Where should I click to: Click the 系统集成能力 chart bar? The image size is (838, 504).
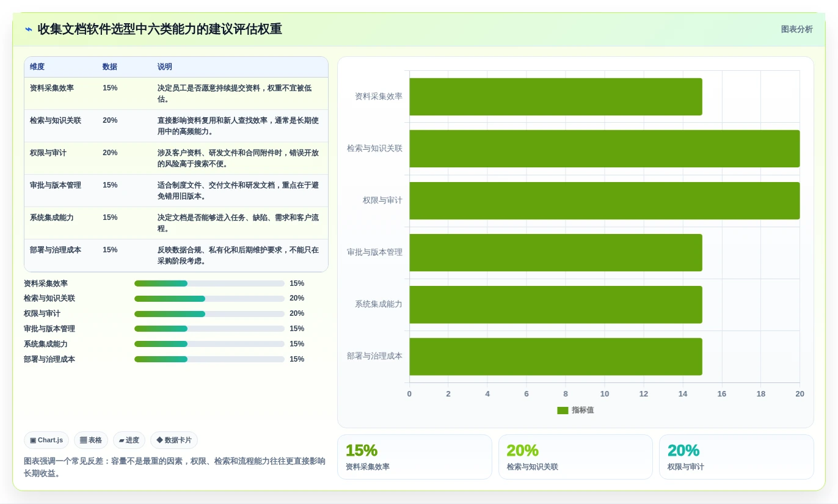click(x=556, y=304)
